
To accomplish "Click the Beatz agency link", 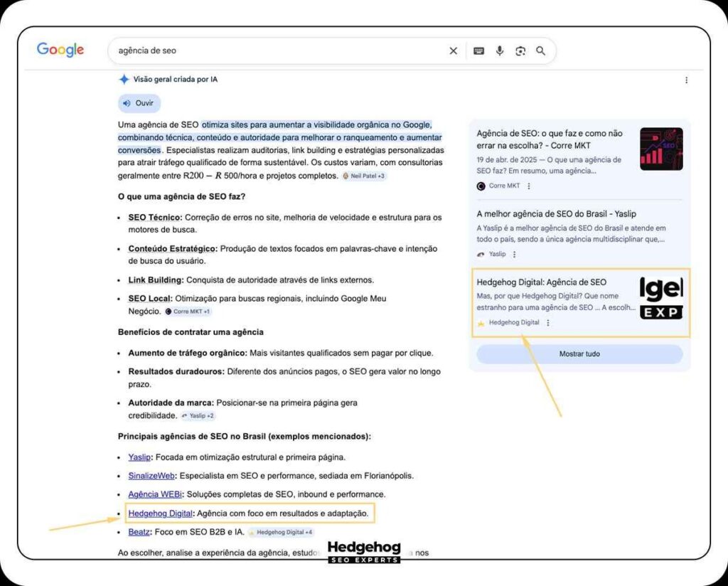I will click(x=139, y=531).
